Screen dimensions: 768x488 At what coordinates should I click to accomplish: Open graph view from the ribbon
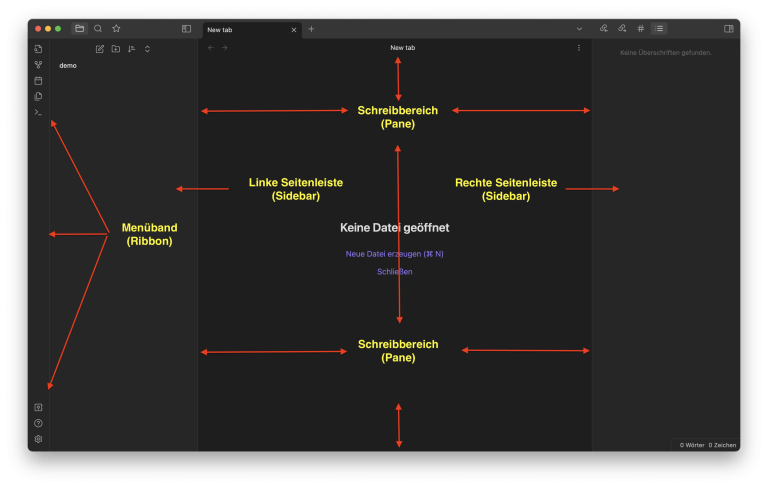click(x=38, y=65)
